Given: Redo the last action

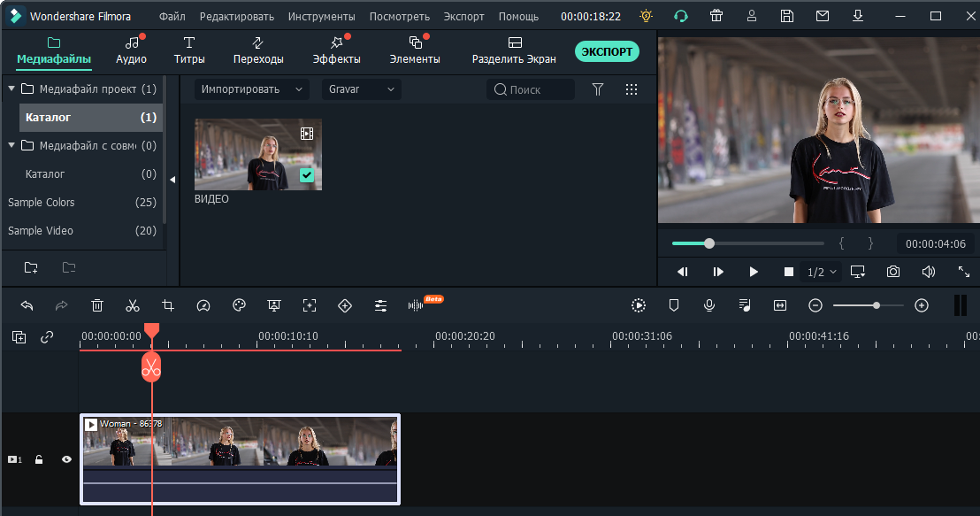Looking at the screenshot, I should click(61, 305).
